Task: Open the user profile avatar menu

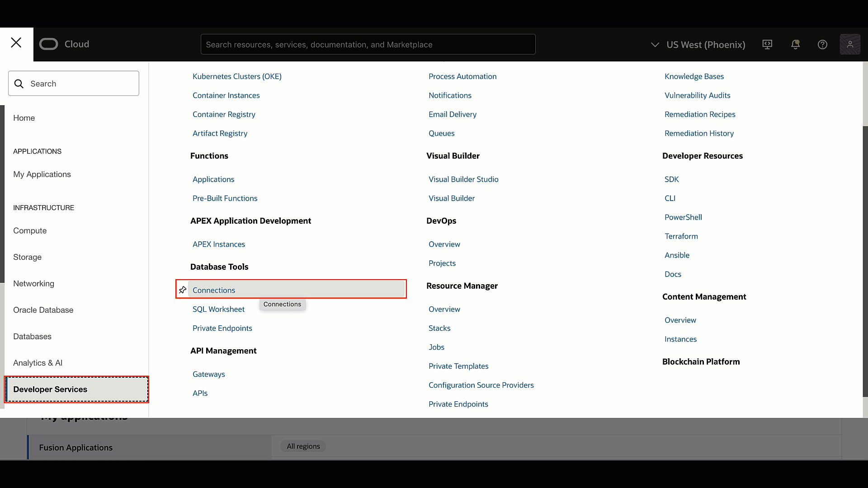Action: 850,44
